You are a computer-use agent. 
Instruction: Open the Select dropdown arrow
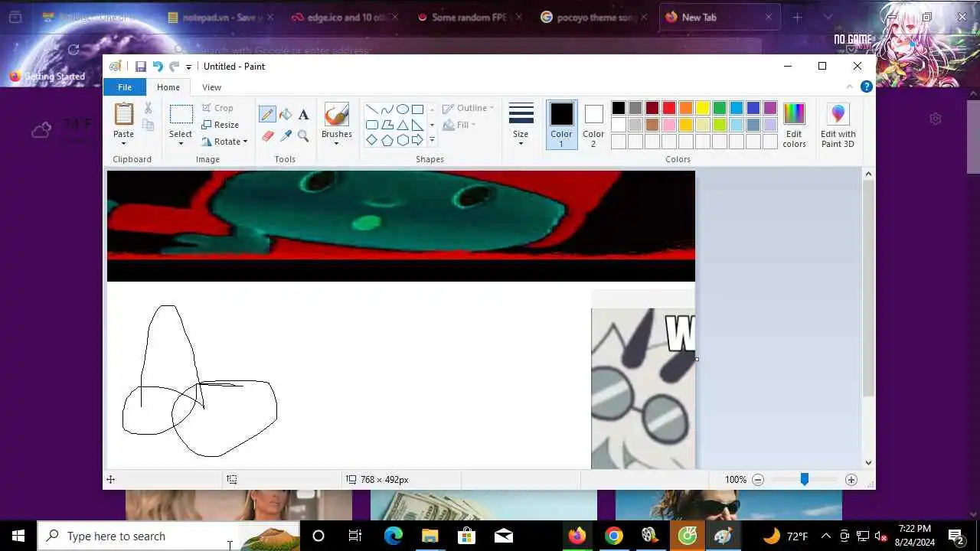181,144
